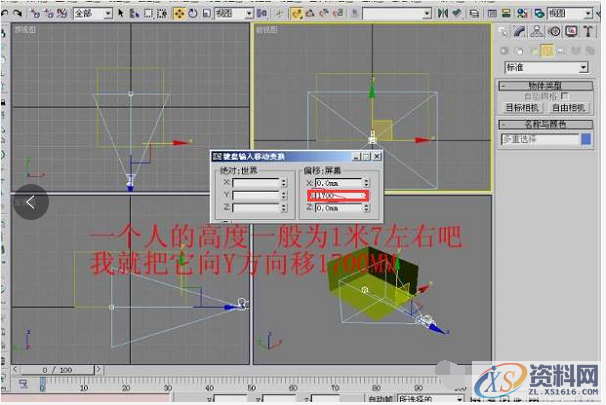Viewport: 606px width, 405px height.
Task: Activate the Select and Move tool
Action: tap(179, 14)
